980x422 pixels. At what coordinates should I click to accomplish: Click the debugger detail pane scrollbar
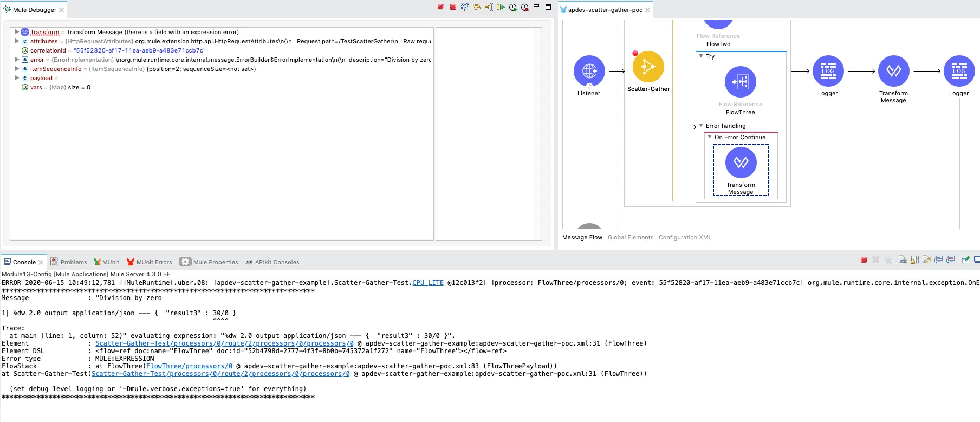[x=538, y=133]
